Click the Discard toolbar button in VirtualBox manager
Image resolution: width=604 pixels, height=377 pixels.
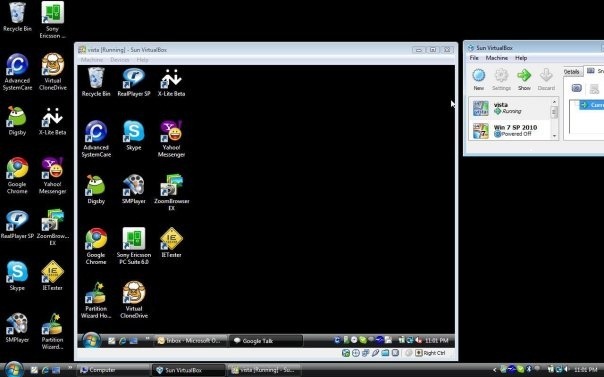(x=546, y=79)
